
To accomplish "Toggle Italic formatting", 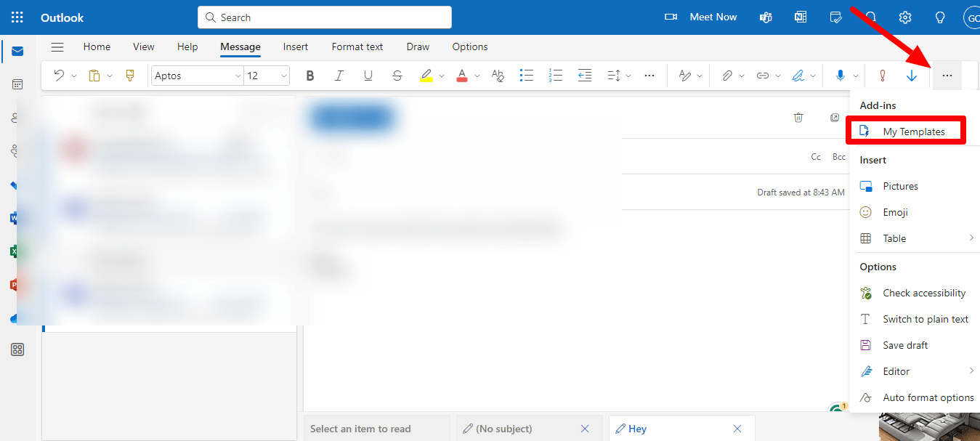I will 339,76.
